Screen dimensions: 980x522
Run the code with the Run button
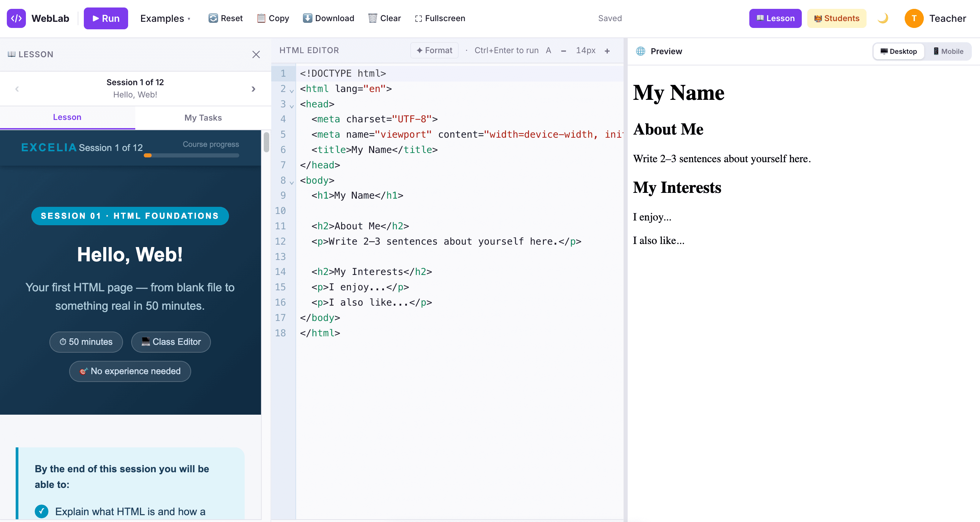[106, 18]
